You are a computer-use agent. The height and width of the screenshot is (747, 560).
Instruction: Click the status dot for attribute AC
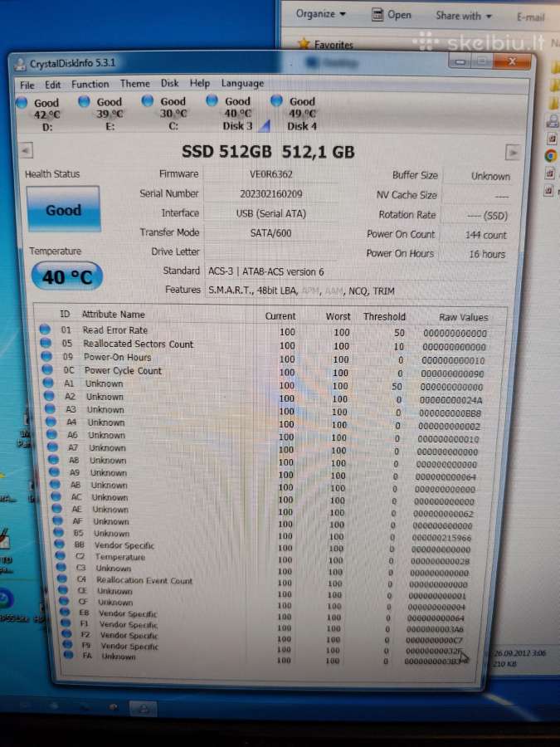click(x=56, y=496)
